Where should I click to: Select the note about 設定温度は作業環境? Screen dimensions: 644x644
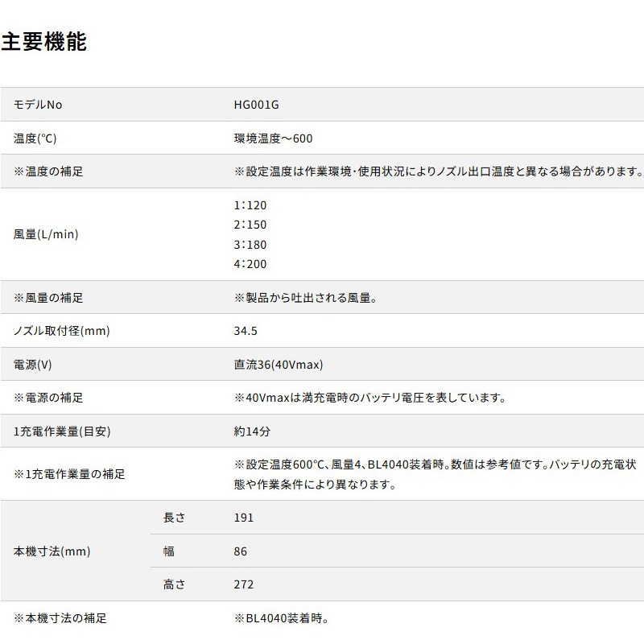[x=439, y=171]
